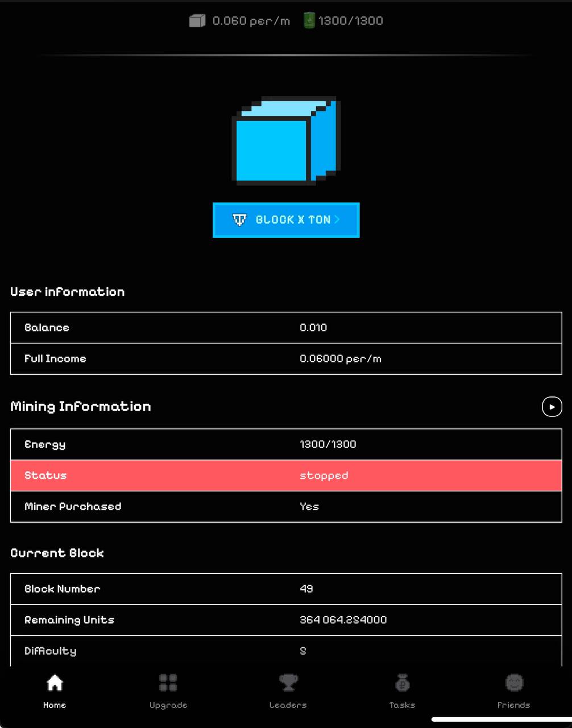Click the 0.060 per/m text at top

point(251,21)
